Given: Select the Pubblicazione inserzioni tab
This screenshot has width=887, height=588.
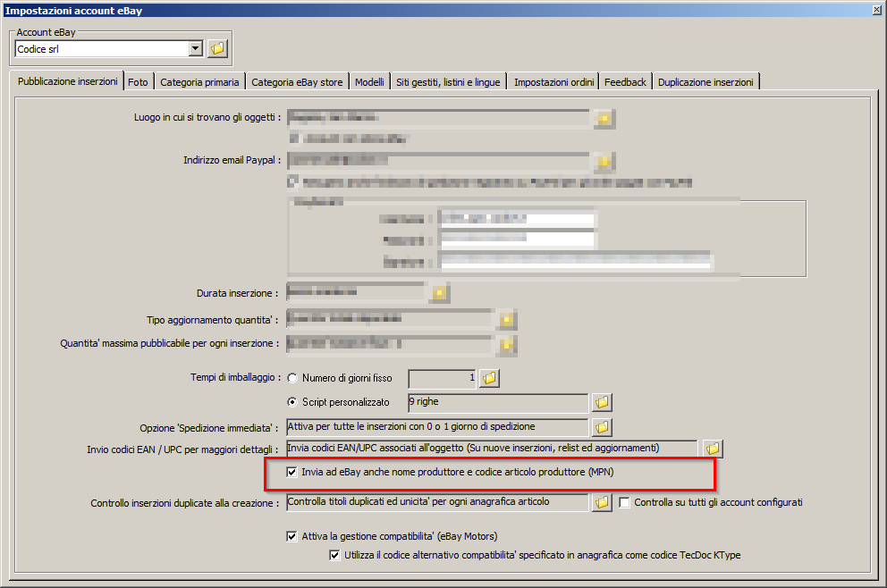Looking at the screenshot, I should click(x=67, y=80).
